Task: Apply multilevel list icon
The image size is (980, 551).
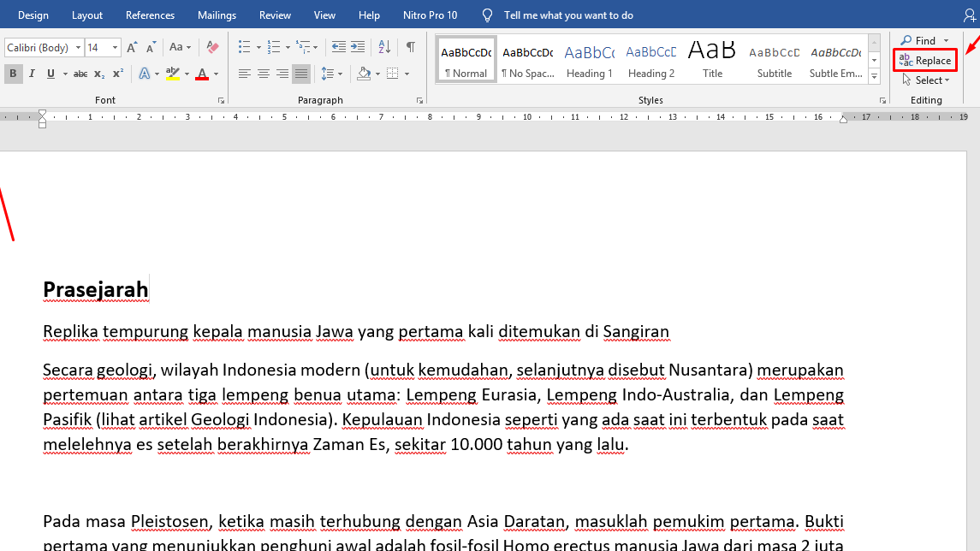Action: (x=303, y=47)
